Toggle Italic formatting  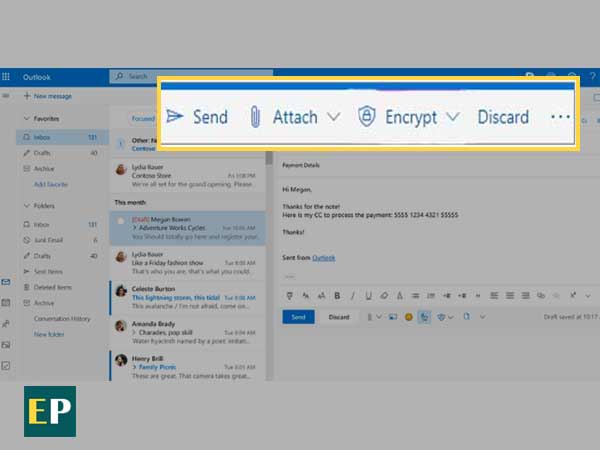353,295
